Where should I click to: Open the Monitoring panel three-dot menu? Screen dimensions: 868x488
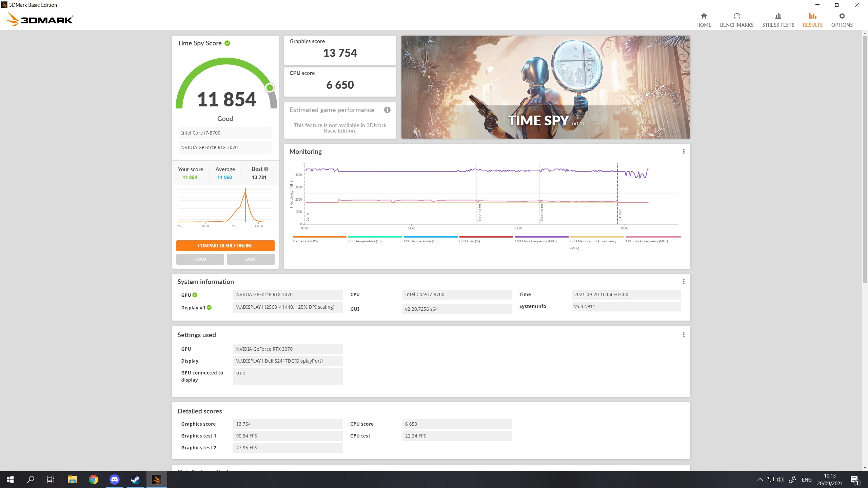(x=684, y=151)
